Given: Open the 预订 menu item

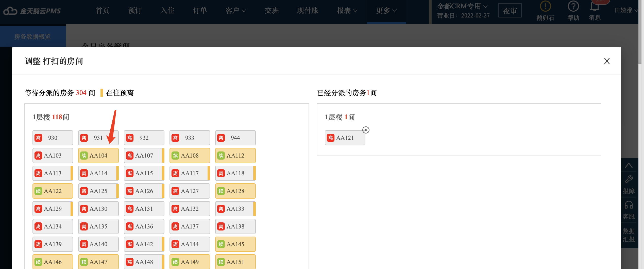Looking at the screenshot, I should point(135,11).
